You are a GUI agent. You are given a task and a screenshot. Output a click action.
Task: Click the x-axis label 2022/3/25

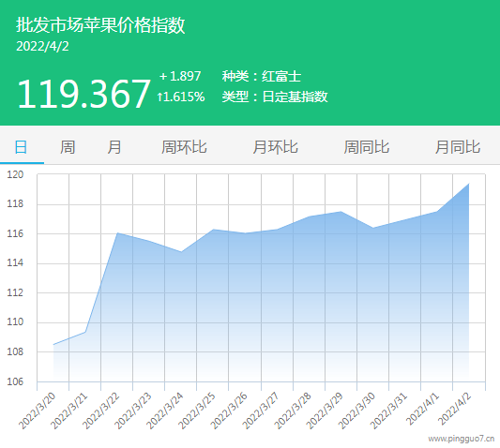point(196,411)
